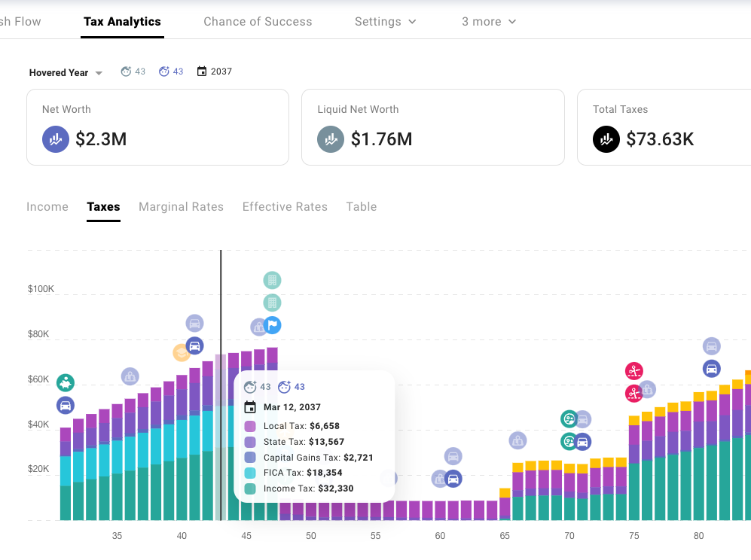The width and height of the screenshot is (751, 560).
Task: Click the red retirement walking-figure icon near age 74
Action: 633,371
